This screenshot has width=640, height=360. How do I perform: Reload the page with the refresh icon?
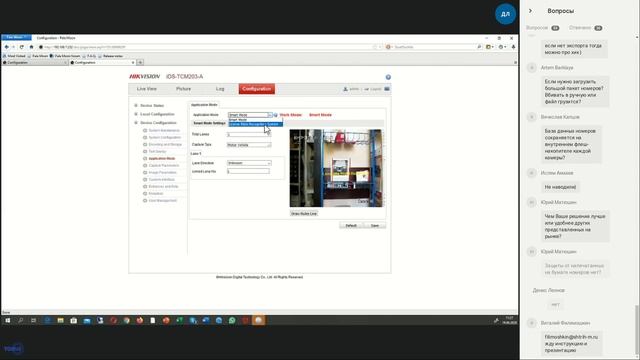coord(22,47)
